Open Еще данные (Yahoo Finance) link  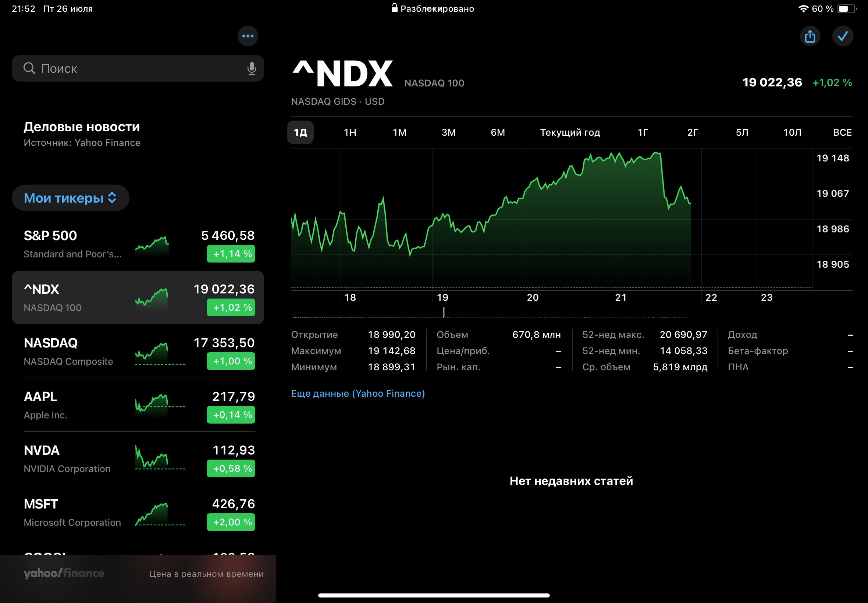point(358,393)
